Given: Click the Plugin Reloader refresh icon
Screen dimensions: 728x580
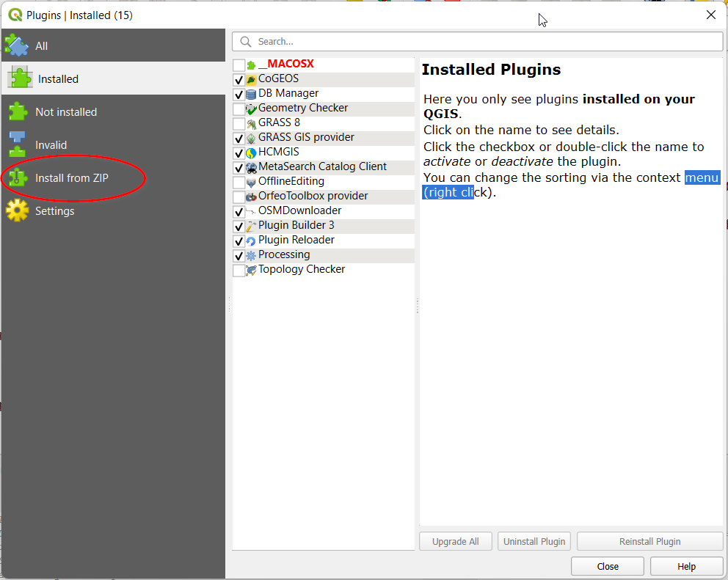Looking at the screenshot, I should (x=251, y=241).
